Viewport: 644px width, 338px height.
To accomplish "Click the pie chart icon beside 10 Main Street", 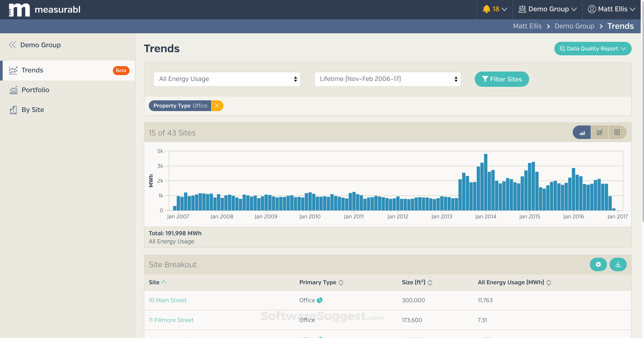I will click(319, 300).
